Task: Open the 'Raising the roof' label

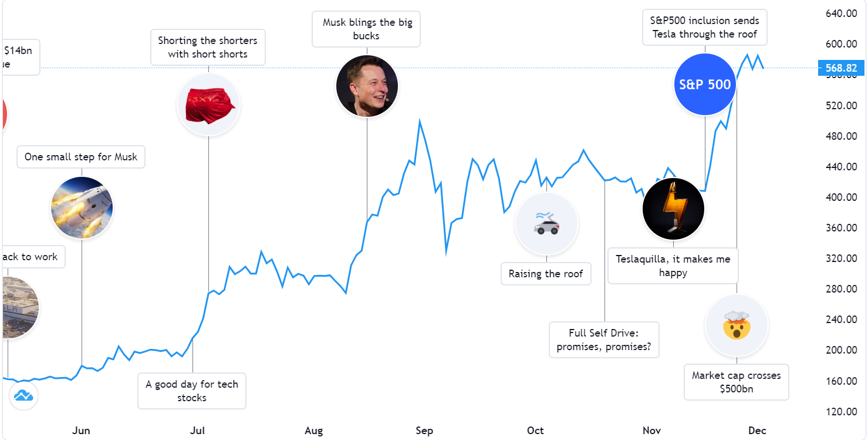Action: point(546,274)
